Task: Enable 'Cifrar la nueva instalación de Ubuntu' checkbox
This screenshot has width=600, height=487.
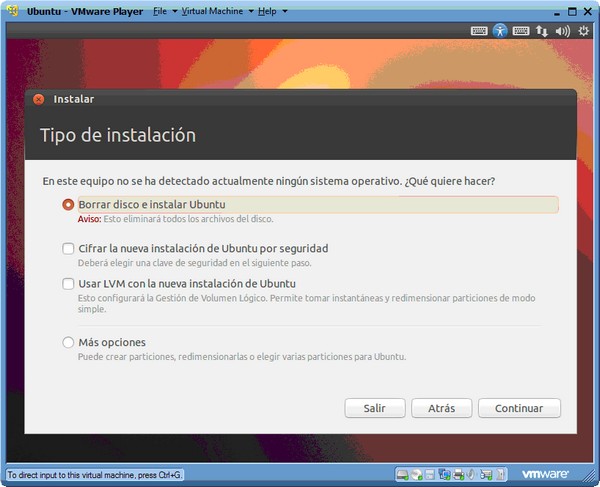Action: click(68, 249)
